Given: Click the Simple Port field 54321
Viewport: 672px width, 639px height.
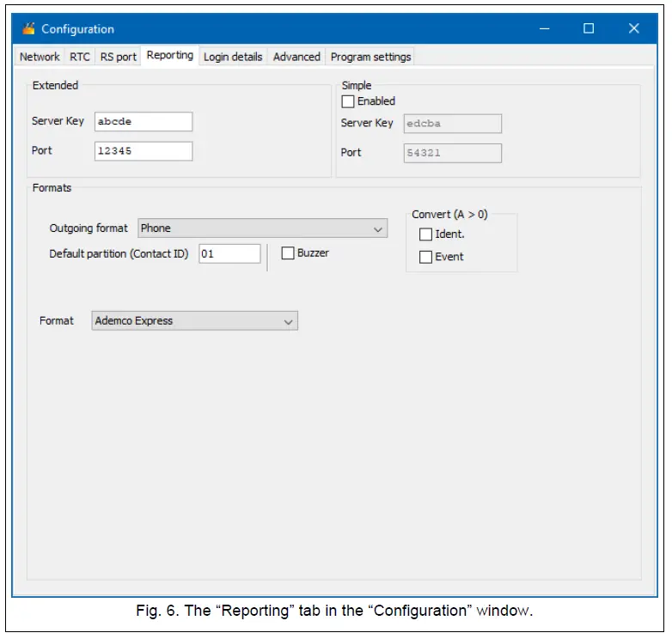Looking at the screenshot, I should click(x=453, y=154).
